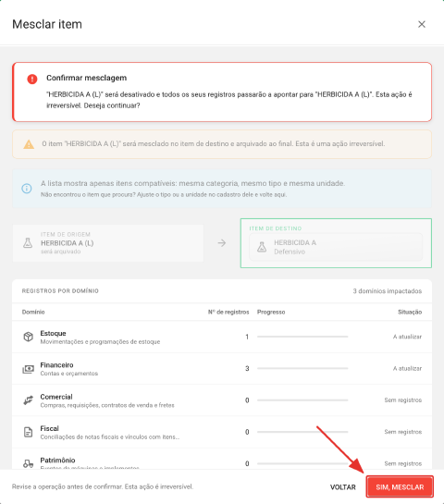Select the HERBICIDA A Defensivo destination field
The width and height of the screenshot is (444, 504).
336,247
